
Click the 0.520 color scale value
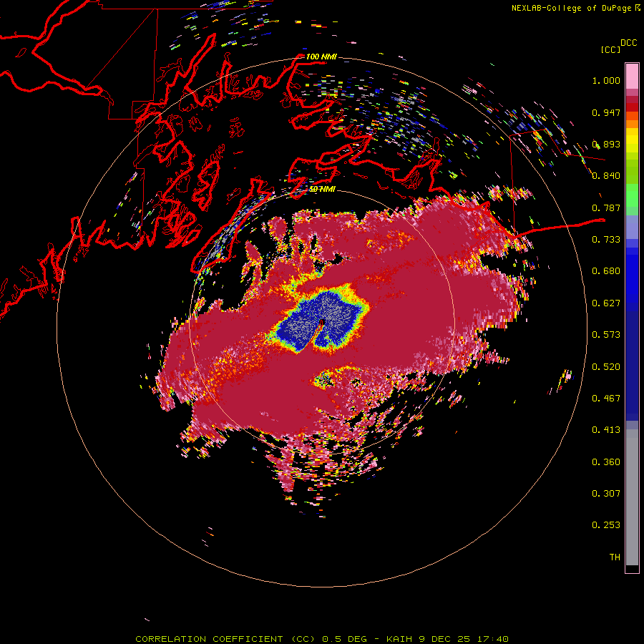[x=606, y=366]
